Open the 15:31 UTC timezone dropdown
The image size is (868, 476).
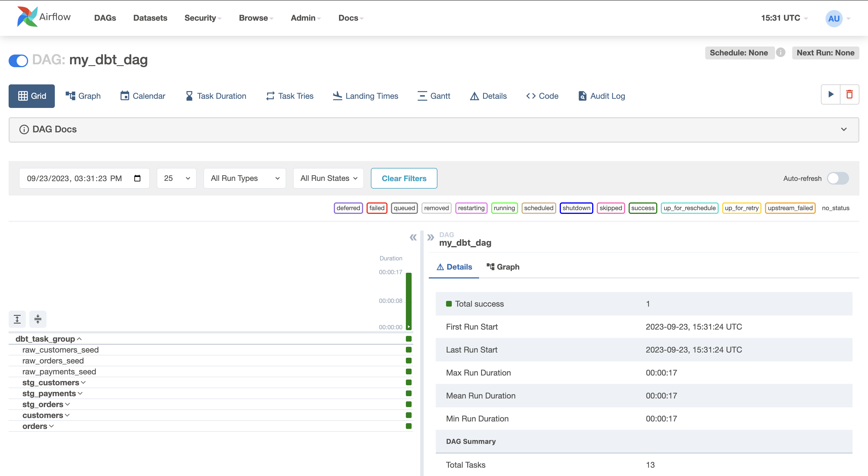click(784, 18)
